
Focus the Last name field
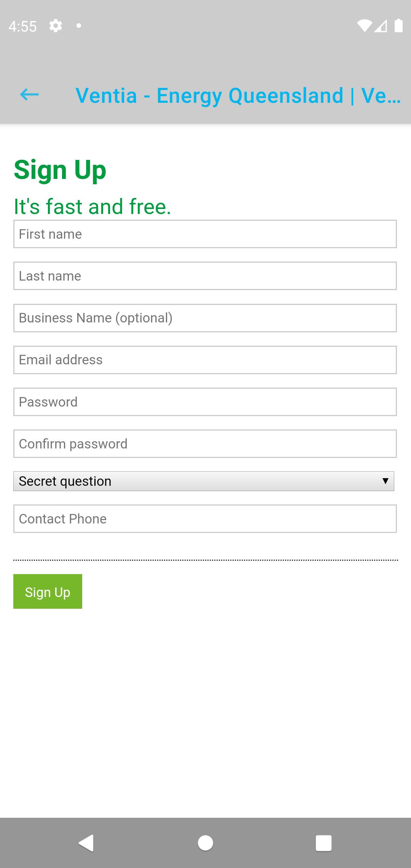point(205,276)
